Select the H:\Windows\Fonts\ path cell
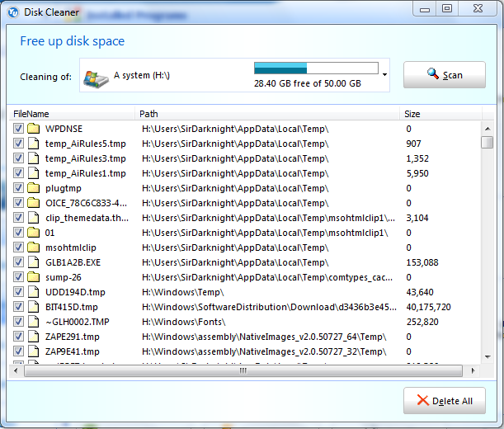 (x=184, y=322)
